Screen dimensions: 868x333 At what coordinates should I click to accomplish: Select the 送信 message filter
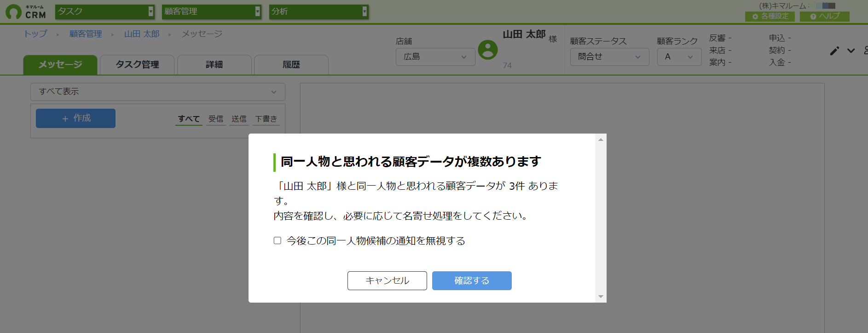click(239, 119)
